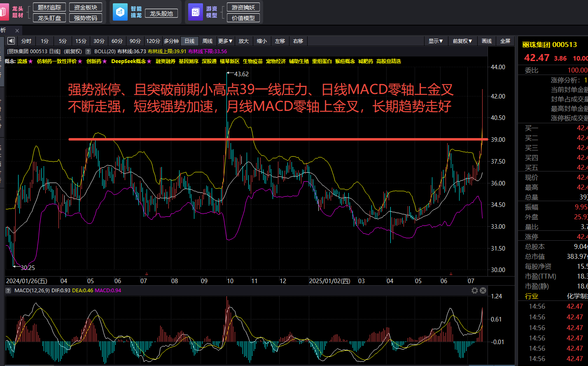Click the BOLL indicator help question mark
588x366 pixels.
click(88, 52)
